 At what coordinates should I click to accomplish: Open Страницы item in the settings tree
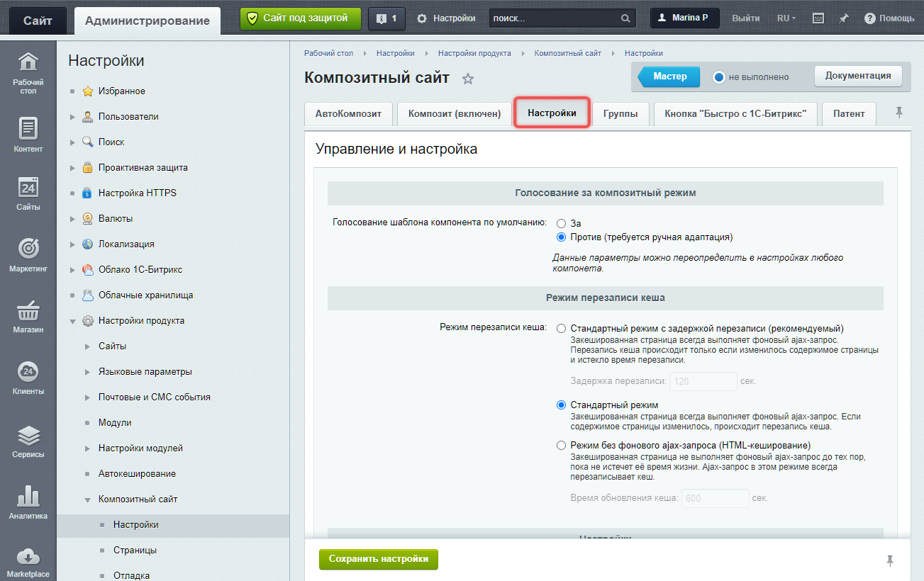(135, 551)
